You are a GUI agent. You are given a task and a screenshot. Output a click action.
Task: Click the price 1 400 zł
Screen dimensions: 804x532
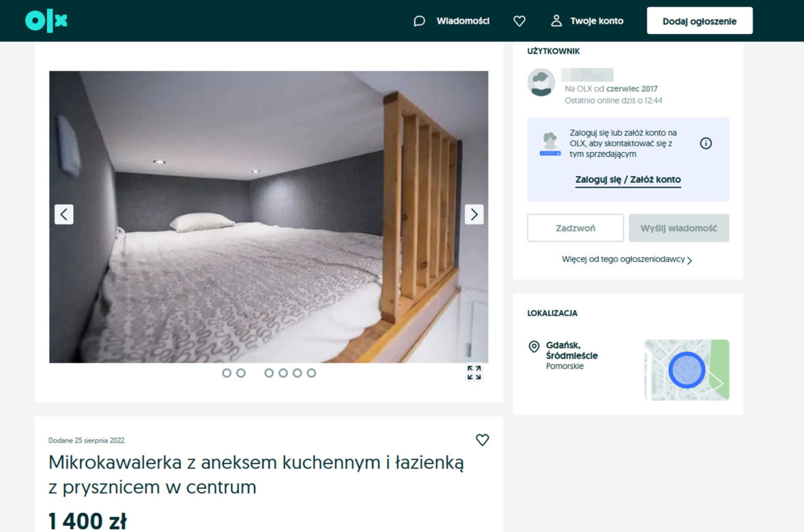[x=87, y=520]
